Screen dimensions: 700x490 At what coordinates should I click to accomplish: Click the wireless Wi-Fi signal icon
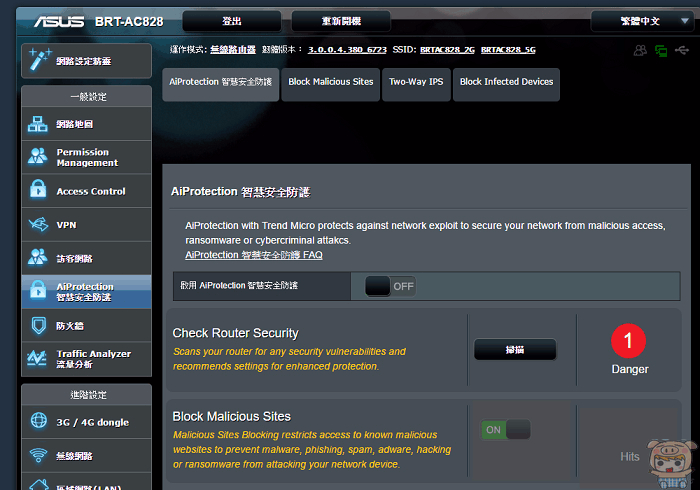(x=38, y=455)
